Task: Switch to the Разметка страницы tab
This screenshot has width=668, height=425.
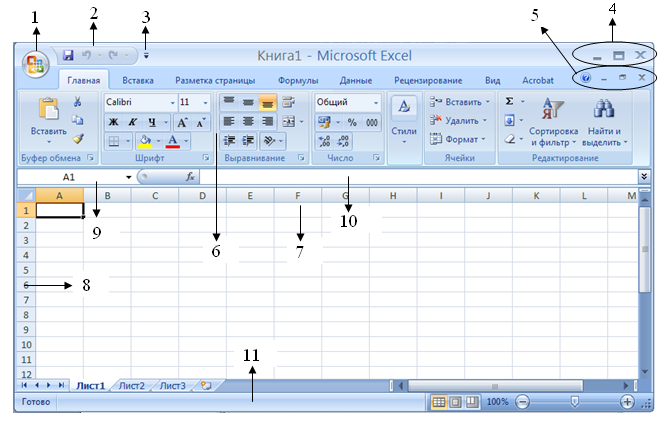Action: pos(215,80)
